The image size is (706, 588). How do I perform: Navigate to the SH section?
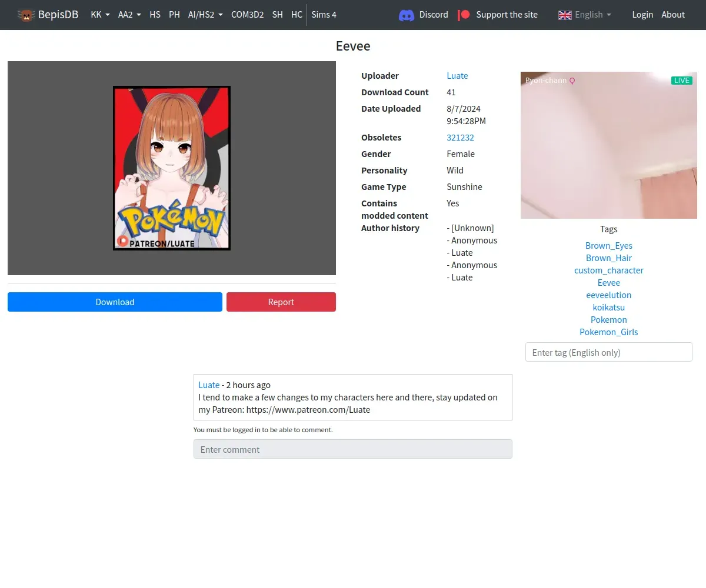(x=277, y=15)
